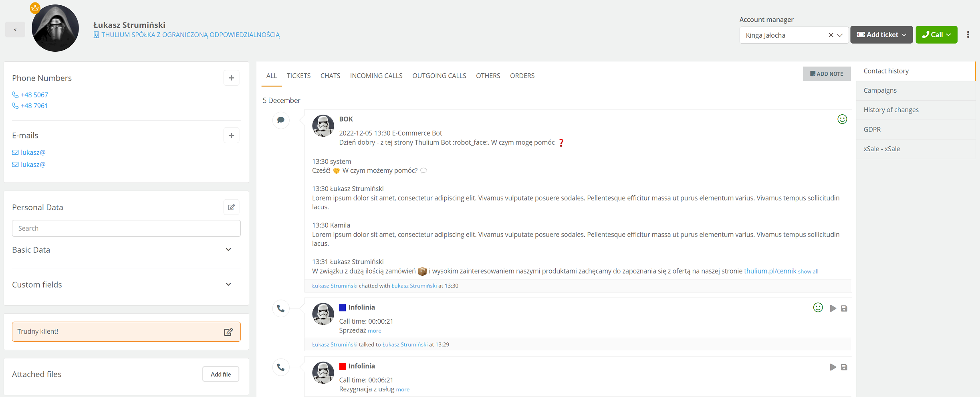This screenshot has height=397, width=980.
Task: Click the crown badge on the avatar
Action: click(x=35, y=8)
